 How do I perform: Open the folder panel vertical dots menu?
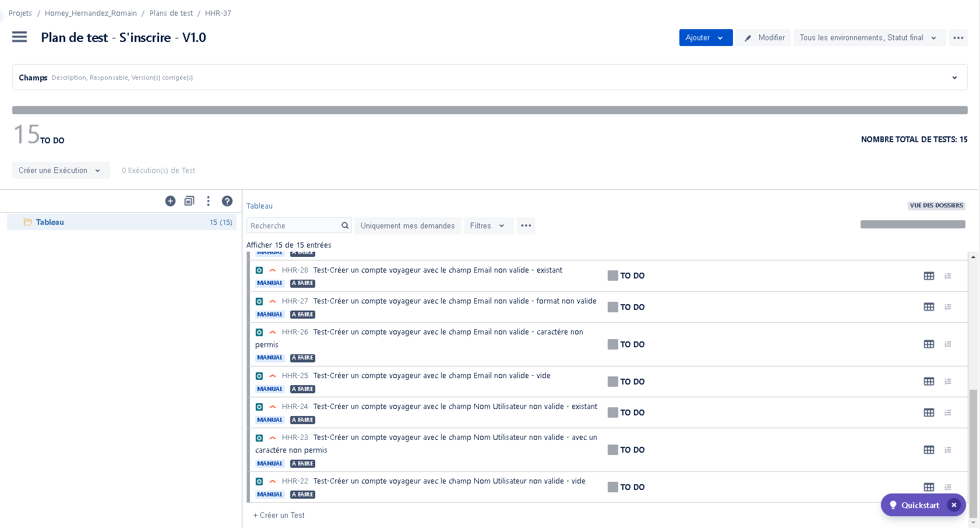point(208,201)
